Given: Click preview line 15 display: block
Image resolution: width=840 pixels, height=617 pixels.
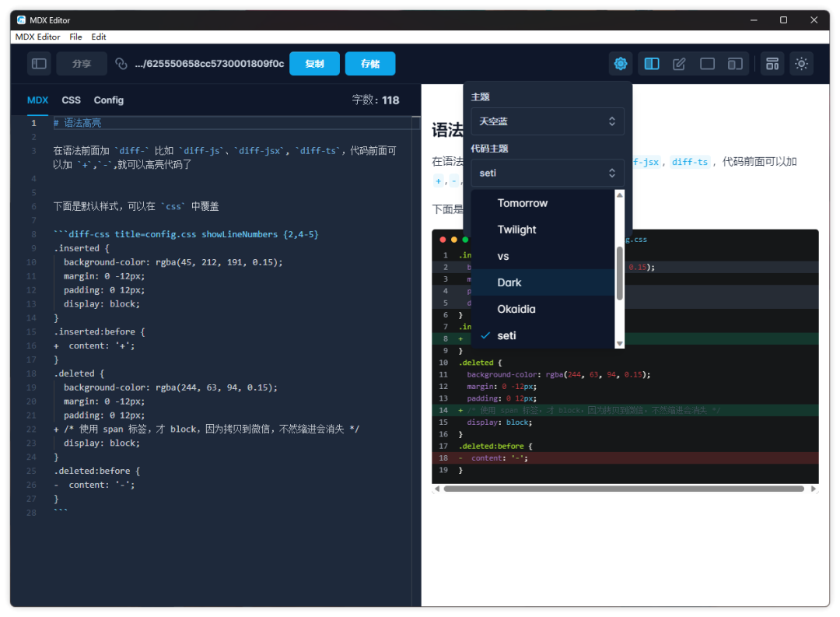Looking at the screenshot, I should click(499, 422).
